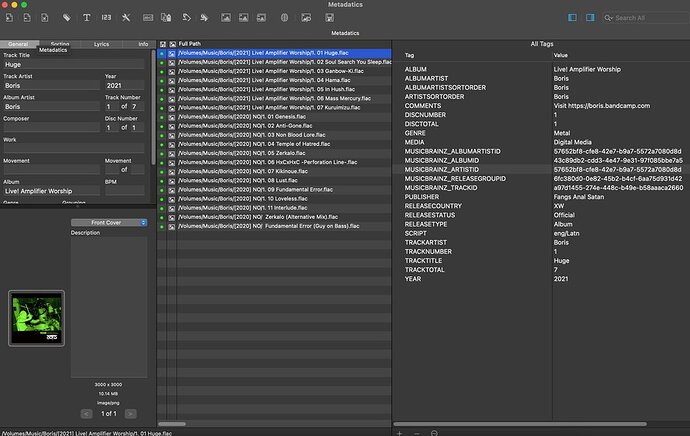Click the next artwork arrow button

tap(130, 414)
